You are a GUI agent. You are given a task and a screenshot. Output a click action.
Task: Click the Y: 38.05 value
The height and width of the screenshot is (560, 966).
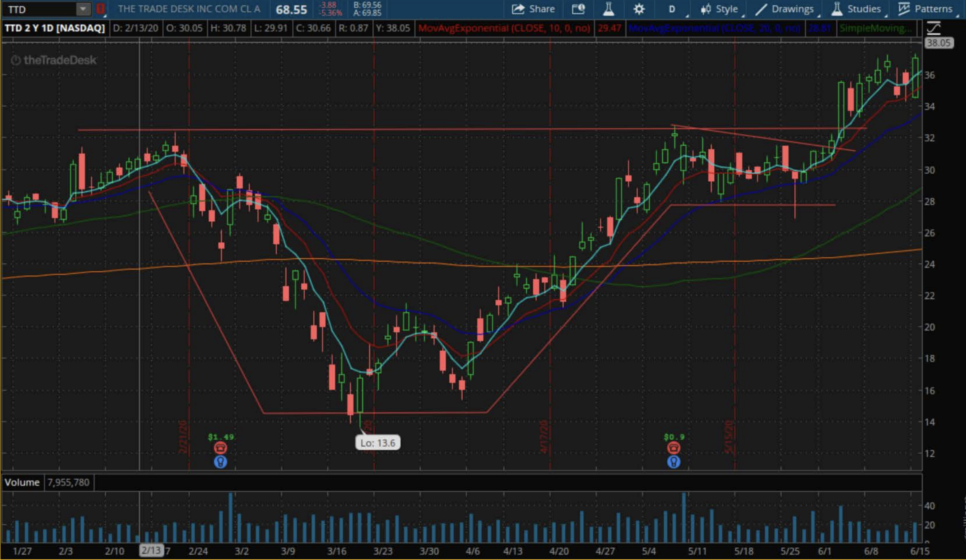pos(392,28)
